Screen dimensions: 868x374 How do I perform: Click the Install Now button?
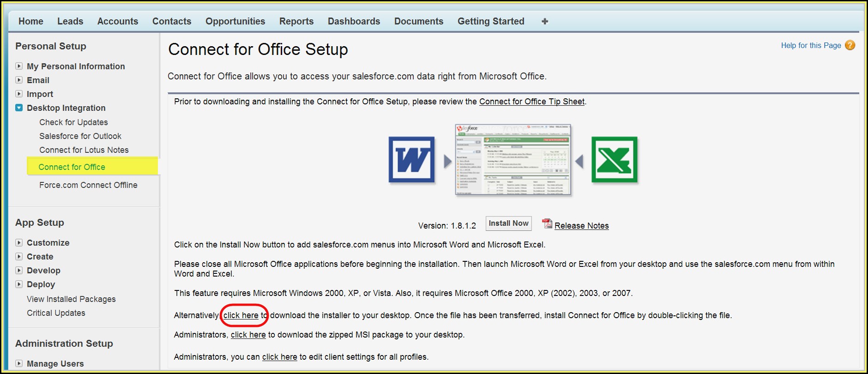point(508,223)
